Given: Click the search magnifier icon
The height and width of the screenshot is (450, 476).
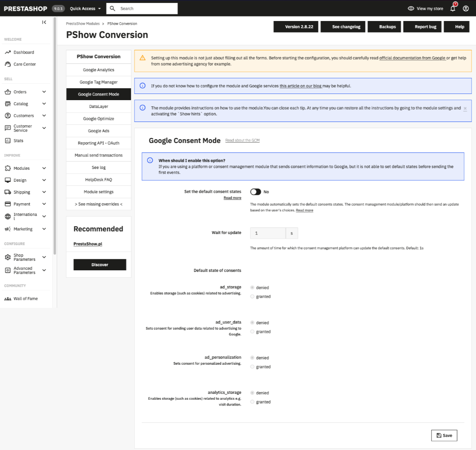Looking at the screenshot, I should pos(113,9).
